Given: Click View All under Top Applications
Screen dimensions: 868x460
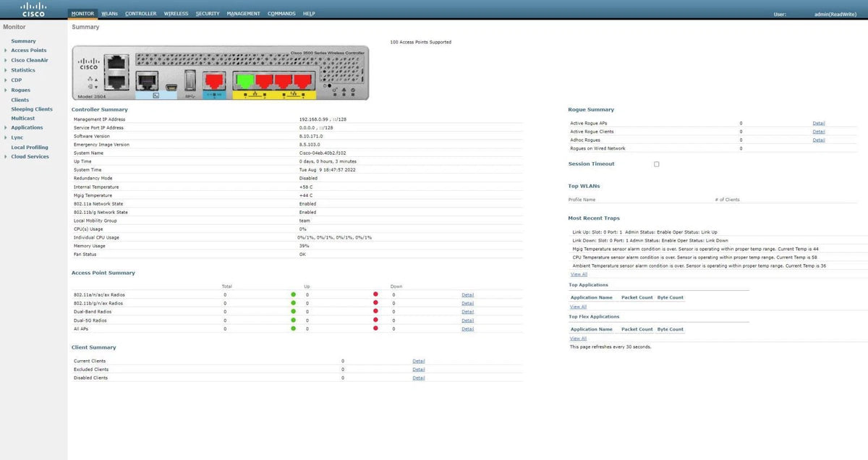Looking at the screenshot, I should point(579,307).
